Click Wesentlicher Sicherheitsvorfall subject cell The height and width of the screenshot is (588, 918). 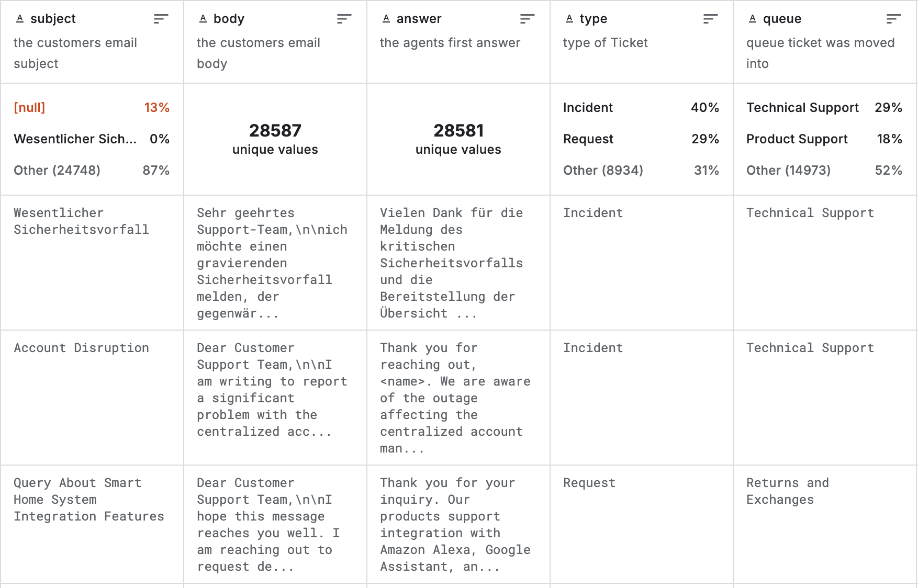click(82, 221)
